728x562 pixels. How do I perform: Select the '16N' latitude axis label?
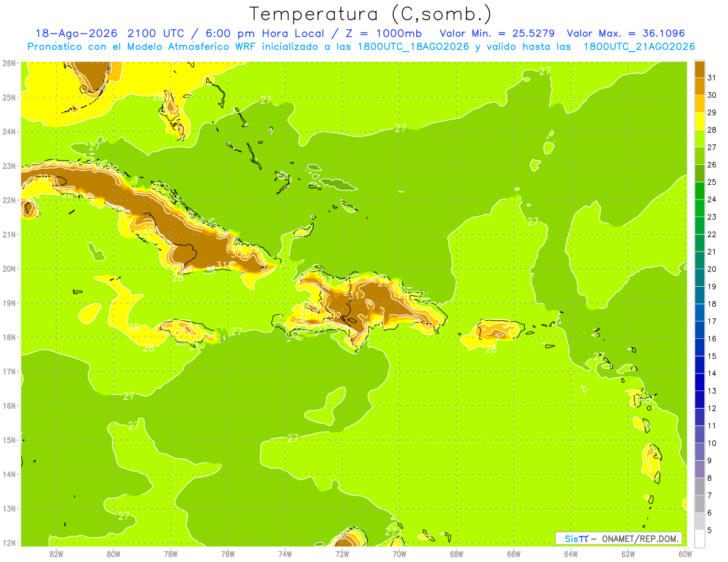pyautogui.click(x=9, y=406)
